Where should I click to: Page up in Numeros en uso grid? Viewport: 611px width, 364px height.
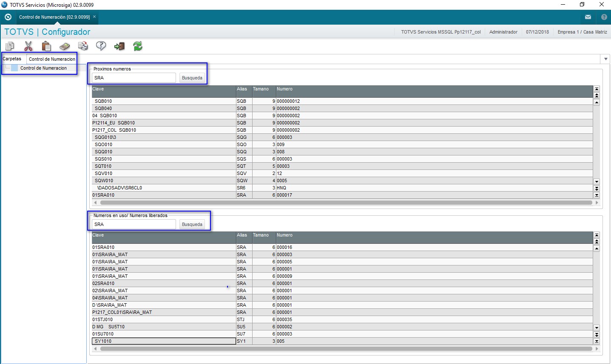pyautogui.click(x=597, y=242)
